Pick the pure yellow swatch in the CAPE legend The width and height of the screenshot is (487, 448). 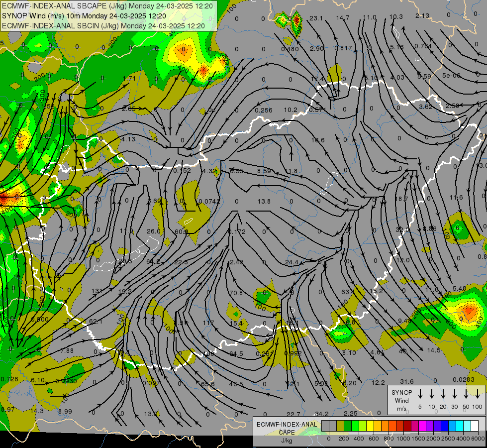click(370, 426)
